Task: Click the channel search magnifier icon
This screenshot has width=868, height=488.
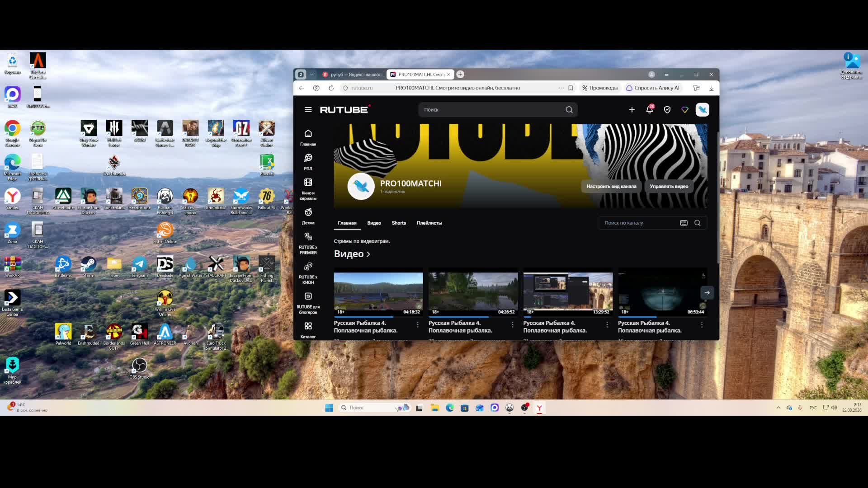Action: pos(698,223)
